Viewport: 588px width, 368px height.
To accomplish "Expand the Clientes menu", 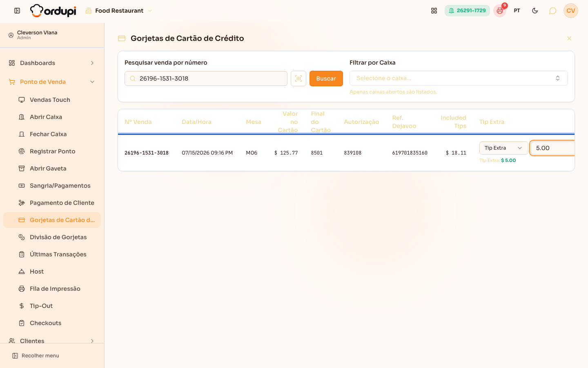I will 52,341.
